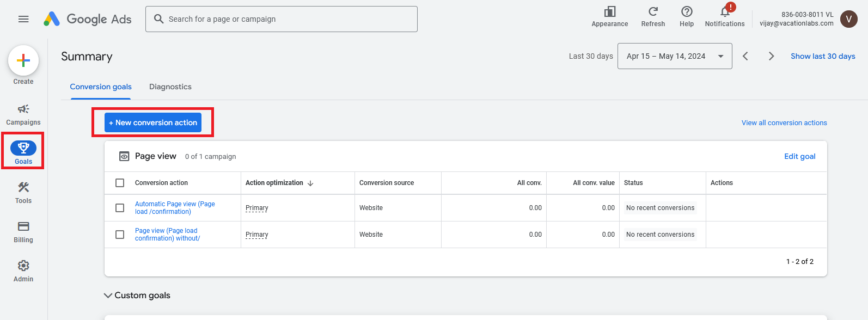
Task: Select all conversion actions header checkbox
Action: [x=120, y=183]
